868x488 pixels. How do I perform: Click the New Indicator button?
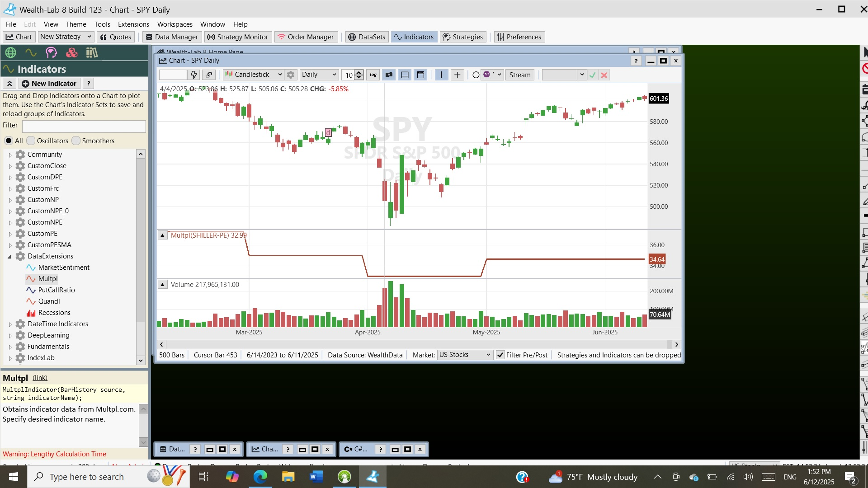(49, 84)
